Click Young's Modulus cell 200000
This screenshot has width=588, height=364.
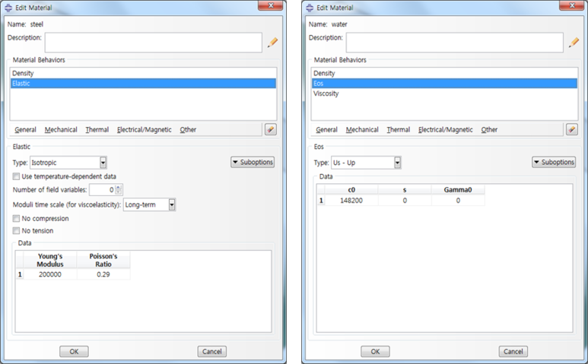click(x=50, y=274)
